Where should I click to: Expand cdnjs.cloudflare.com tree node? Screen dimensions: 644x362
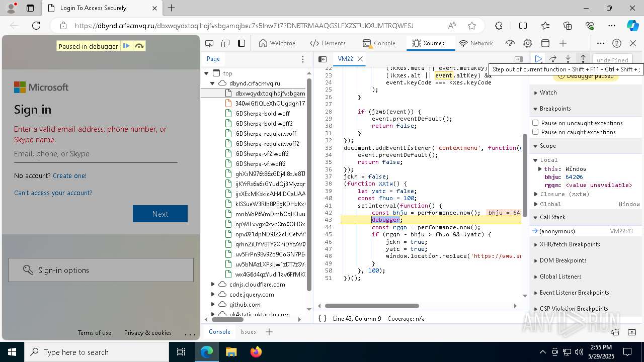point(213,285)
